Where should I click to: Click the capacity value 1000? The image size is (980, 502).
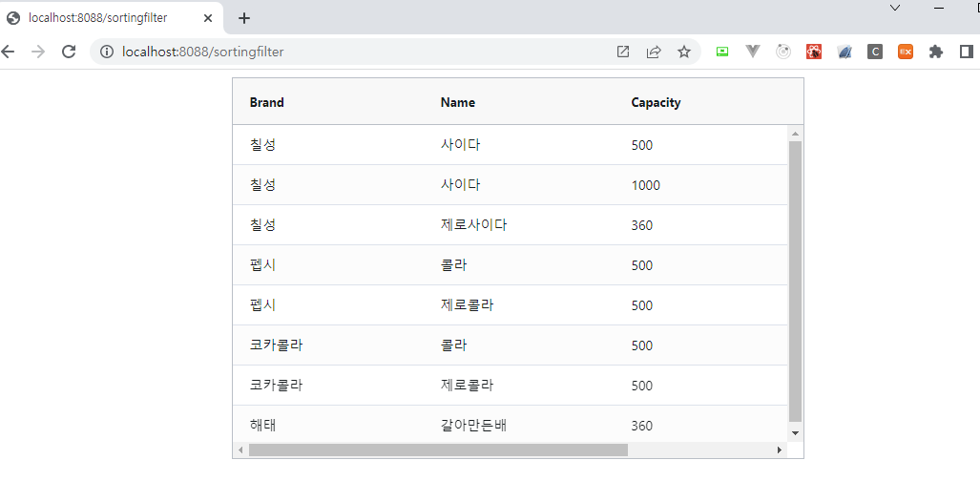646,185
